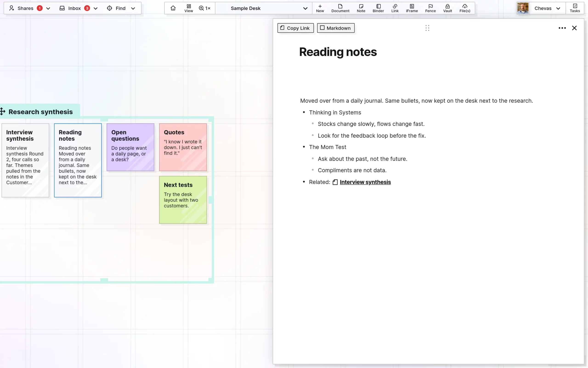Viewport: 588px width, 368px height.
Task: Select the purple Open questions note
Action: pyautogui.click(x=130, y=147)
